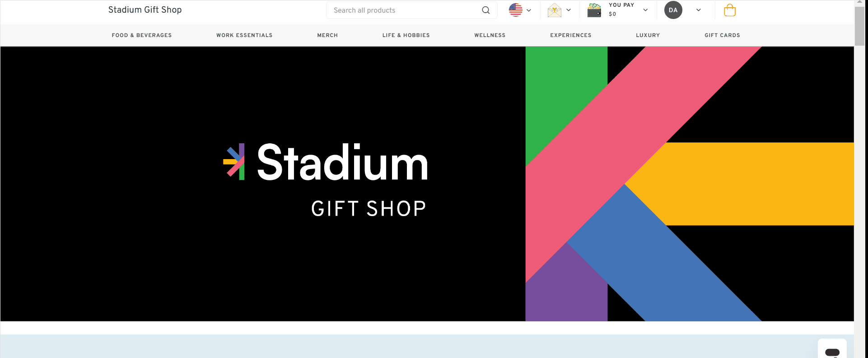Expand the country flag dropdown chevron

click(529, 10)
